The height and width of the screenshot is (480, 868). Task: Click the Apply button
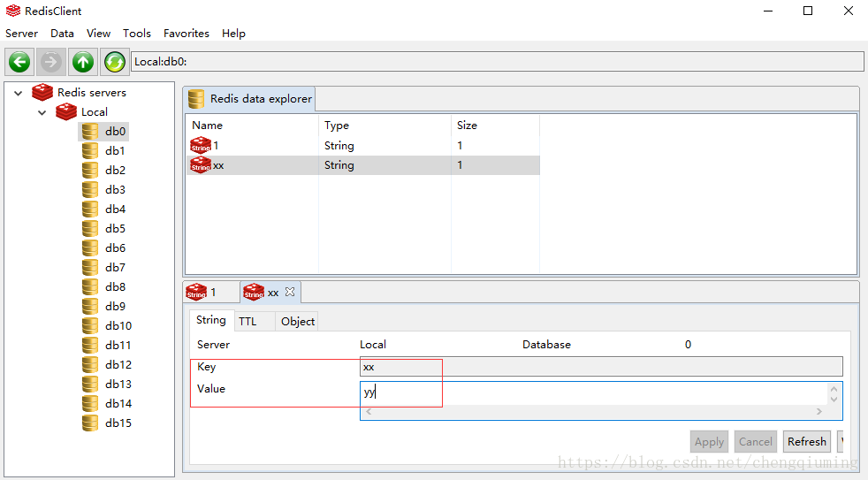pos(709,442)
